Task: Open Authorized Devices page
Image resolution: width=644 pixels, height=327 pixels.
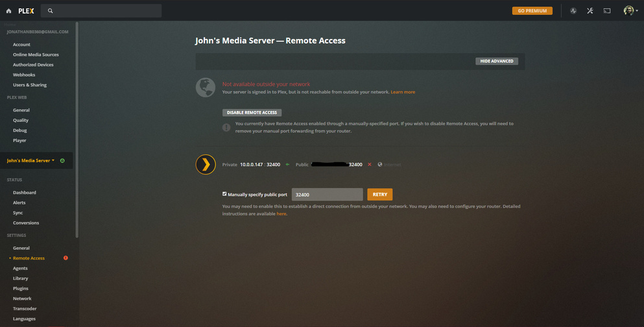Action: (33, 65)
